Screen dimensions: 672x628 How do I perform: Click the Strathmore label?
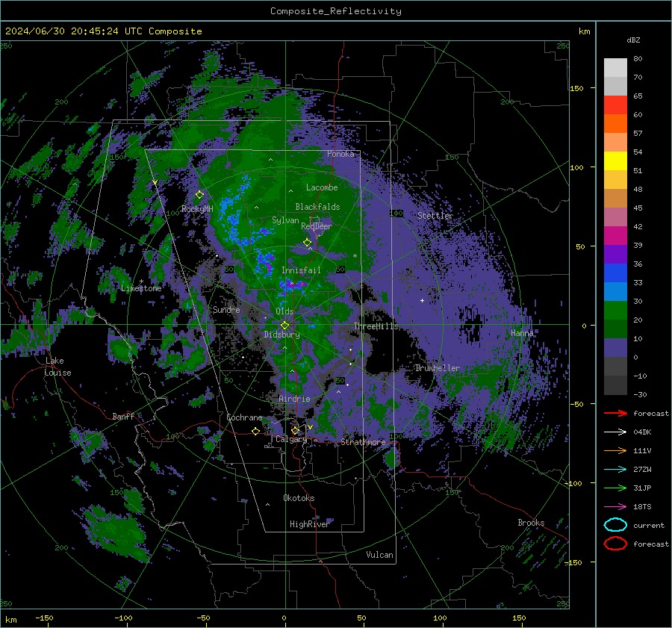click(x=363, y=442)
